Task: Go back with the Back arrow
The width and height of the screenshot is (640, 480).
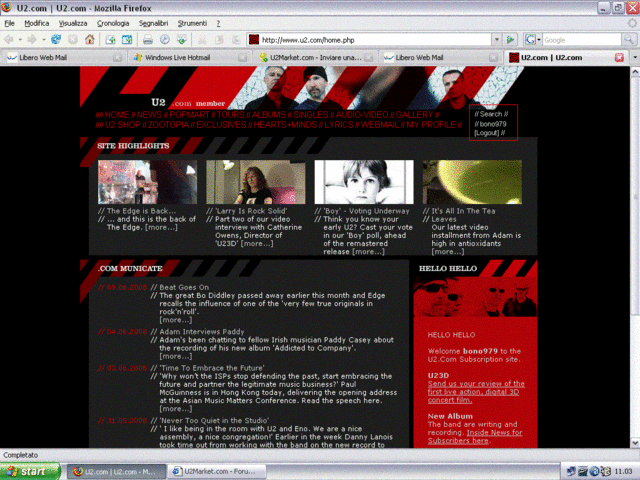Action: click(9, 40)
